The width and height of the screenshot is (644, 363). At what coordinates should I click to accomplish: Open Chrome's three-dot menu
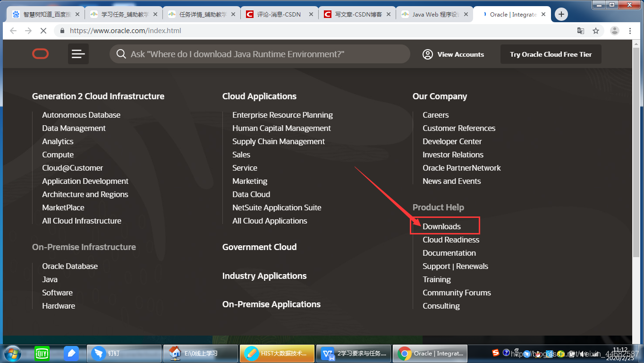(x=630, y=31)
